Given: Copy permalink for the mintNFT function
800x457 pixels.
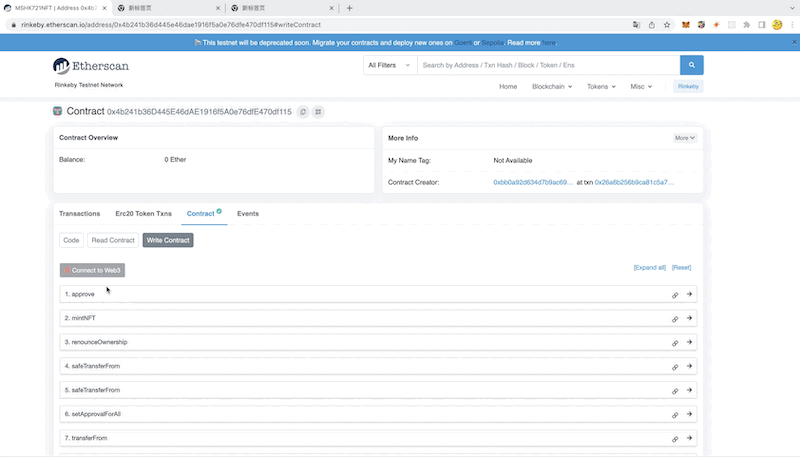Looking at the screenshot, I should [675, 319].
